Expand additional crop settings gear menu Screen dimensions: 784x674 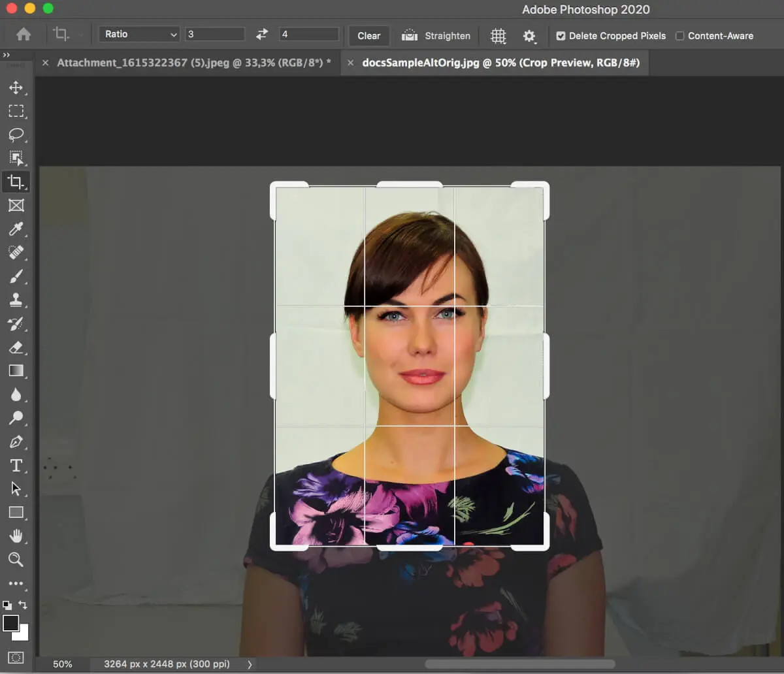click(x=529, y=36)
